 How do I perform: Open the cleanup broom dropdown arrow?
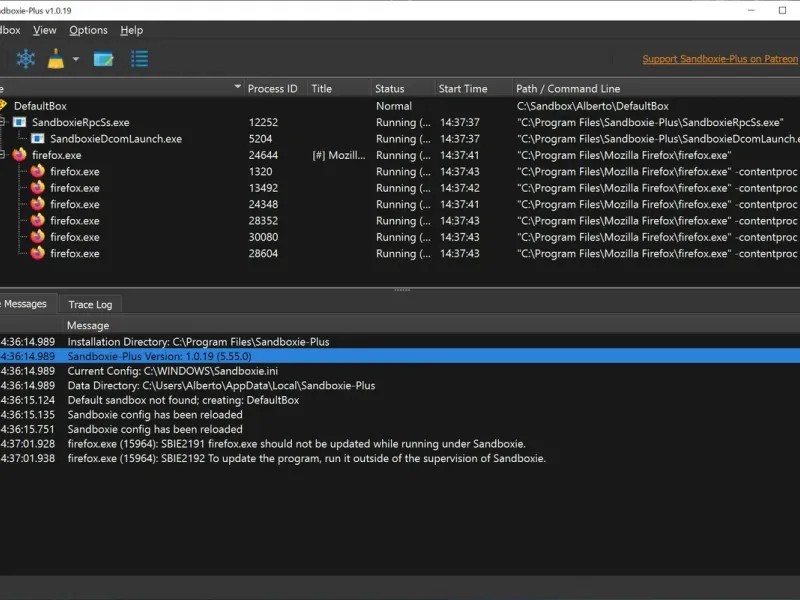pos(76,59)
